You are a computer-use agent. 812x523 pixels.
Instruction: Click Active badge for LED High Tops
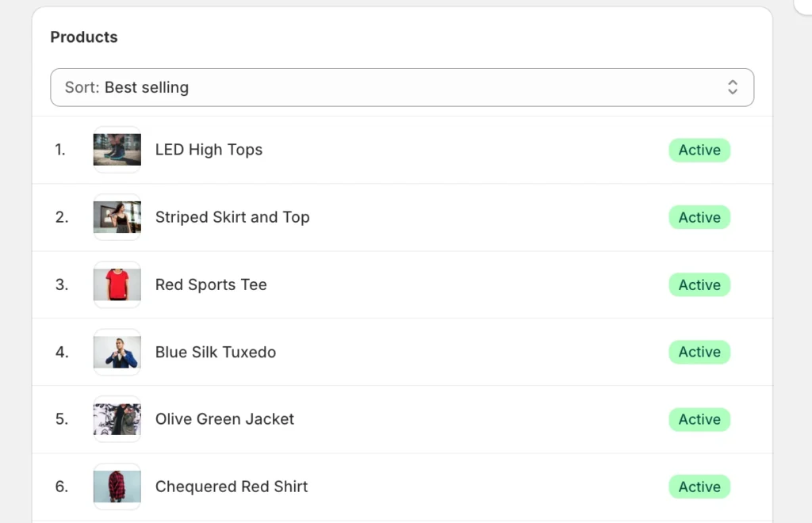click(x=699, y=150)
